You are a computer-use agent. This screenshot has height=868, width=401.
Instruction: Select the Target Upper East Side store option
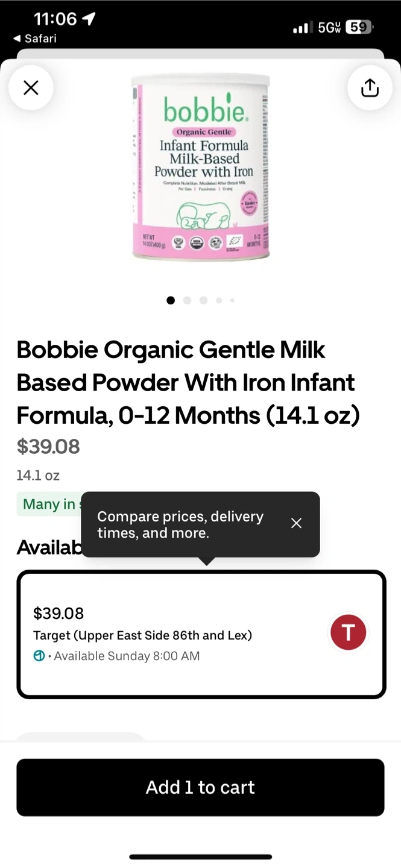(201, 634)
